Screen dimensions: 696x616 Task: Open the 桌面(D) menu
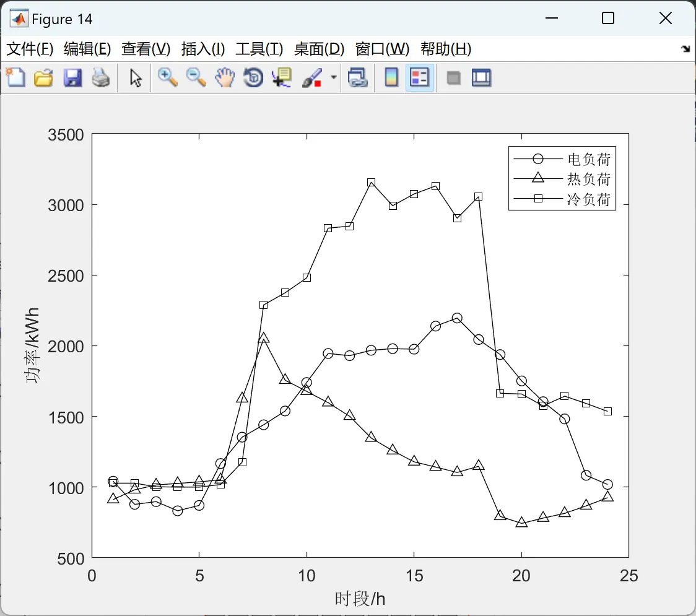(x=319, y=49)
